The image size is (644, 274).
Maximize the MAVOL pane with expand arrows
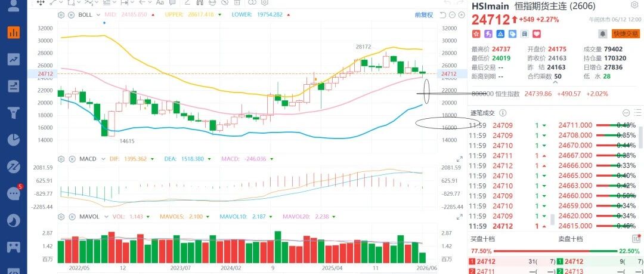click(x=460, y=217)
